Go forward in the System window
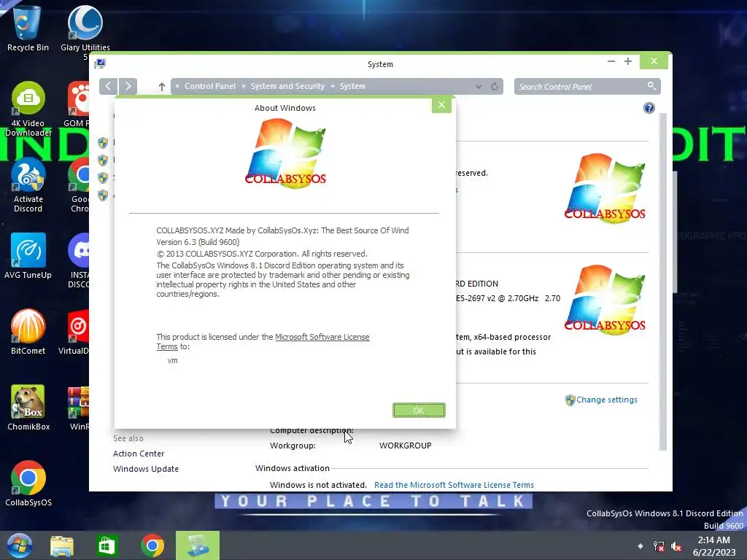The height and width of the screenshot is (560, 747). click(x=128, y=86)
